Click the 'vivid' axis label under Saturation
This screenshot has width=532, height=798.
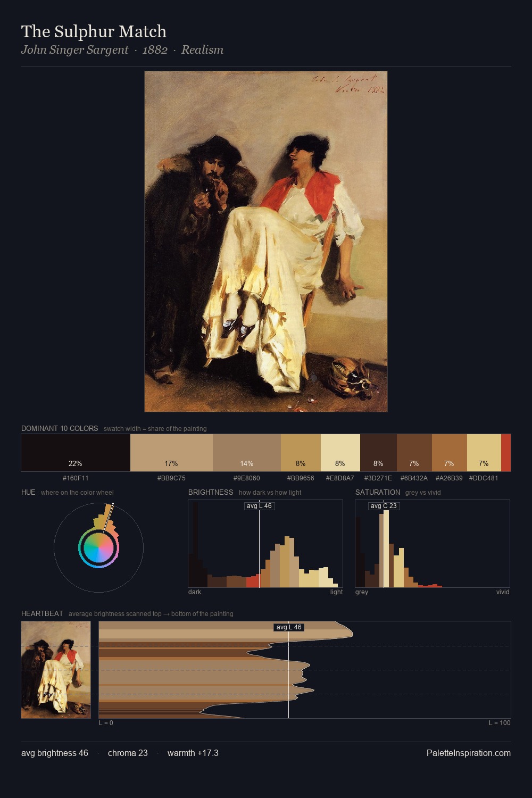tap(503, 592)
